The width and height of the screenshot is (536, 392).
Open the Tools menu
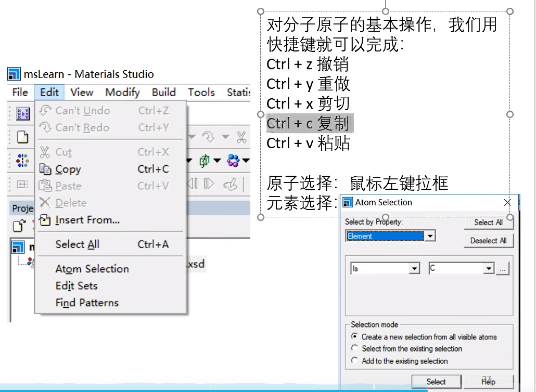coord(201,92)
